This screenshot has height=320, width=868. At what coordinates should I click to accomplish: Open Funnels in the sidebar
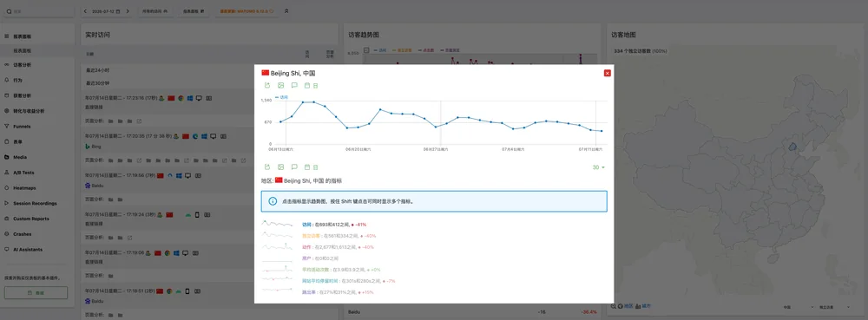click(x=37, y=127)
